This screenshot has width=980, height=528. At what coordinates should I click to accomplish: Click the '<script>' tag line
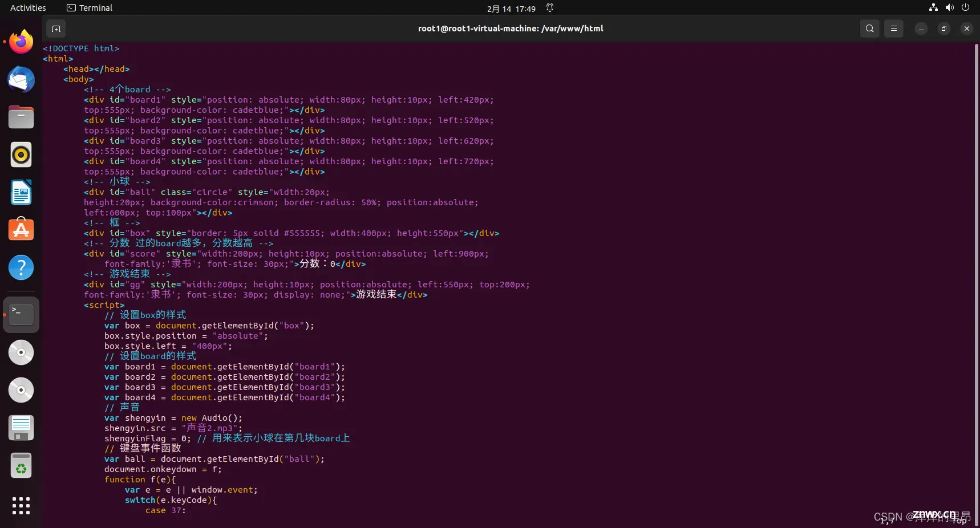pyautogui.click(x=104, y=305)
